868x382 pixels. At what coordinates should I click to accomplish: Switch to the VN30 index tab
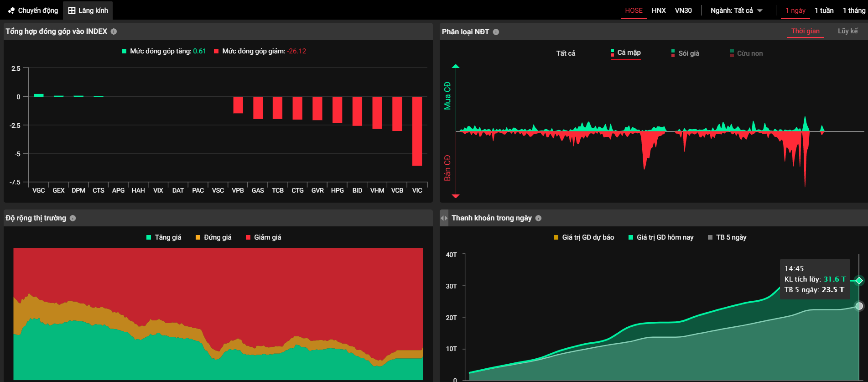click(x=683, y=10)
